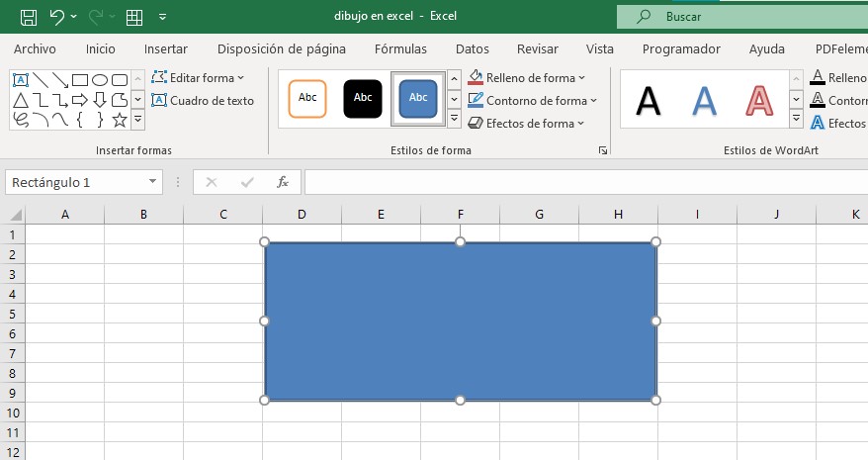Insert the right brace shape
The height and width of the screenshot is (460, 868).
(x=100, y=120)
